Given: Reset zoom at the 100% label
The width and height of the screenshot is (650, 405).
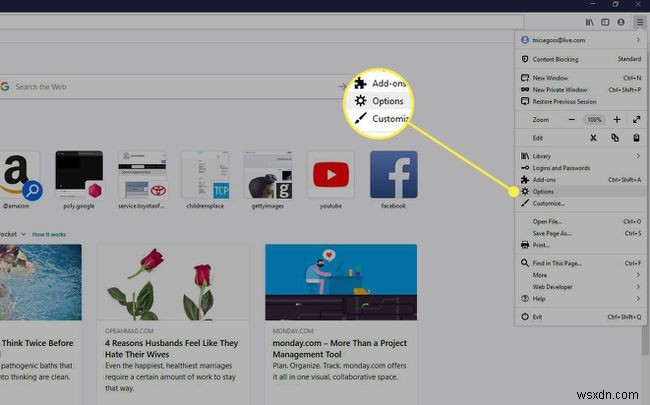Looking at the screenshot, I should point(594,120).
